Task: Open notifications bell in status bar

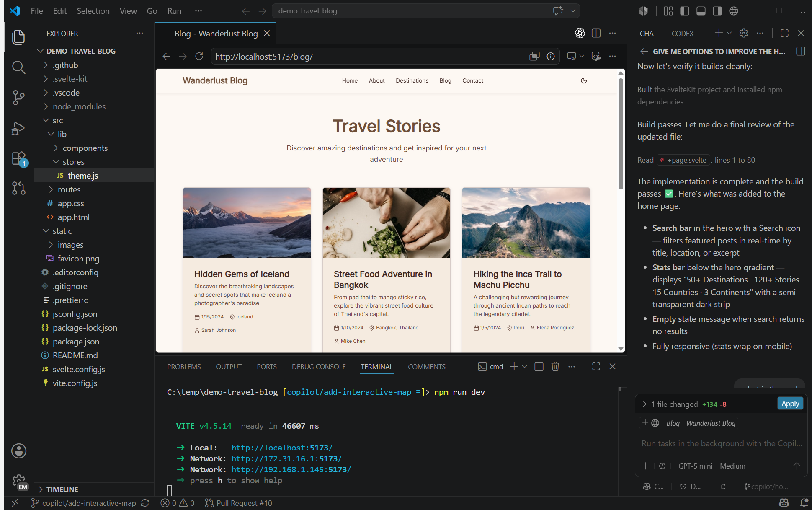Action: pos(804,503)
